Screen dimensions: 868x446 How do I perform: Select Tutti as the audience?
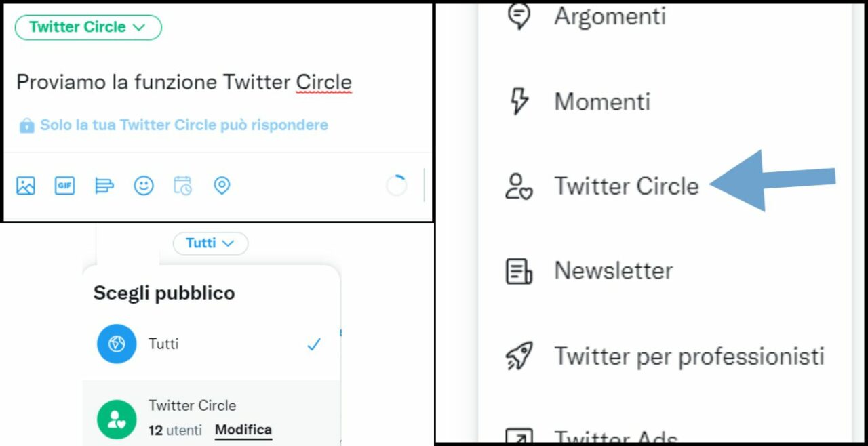pyautogui.click(x=163, y=344)
